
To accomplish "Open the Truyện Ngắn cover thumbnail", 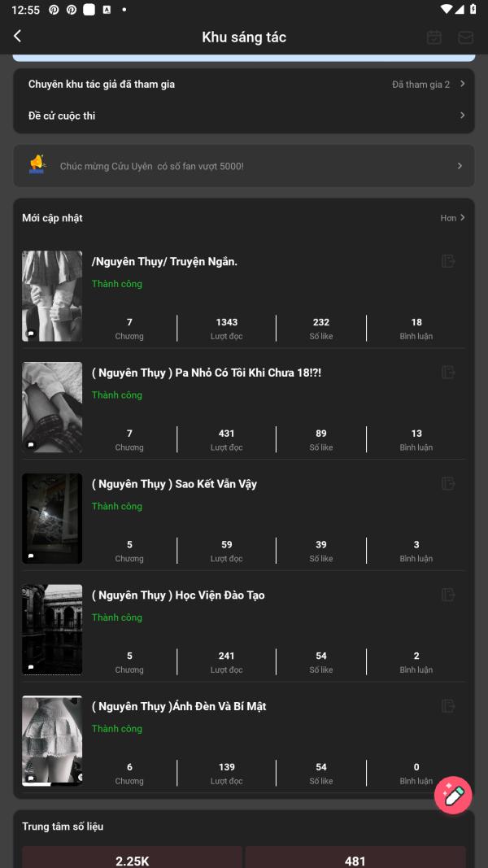I will 52,295.
